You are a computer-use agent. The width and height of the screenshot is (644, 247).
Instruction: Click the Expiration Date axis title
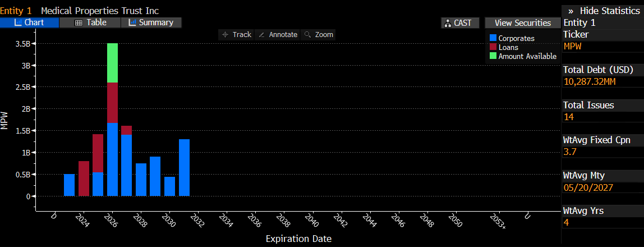[298, 239]
